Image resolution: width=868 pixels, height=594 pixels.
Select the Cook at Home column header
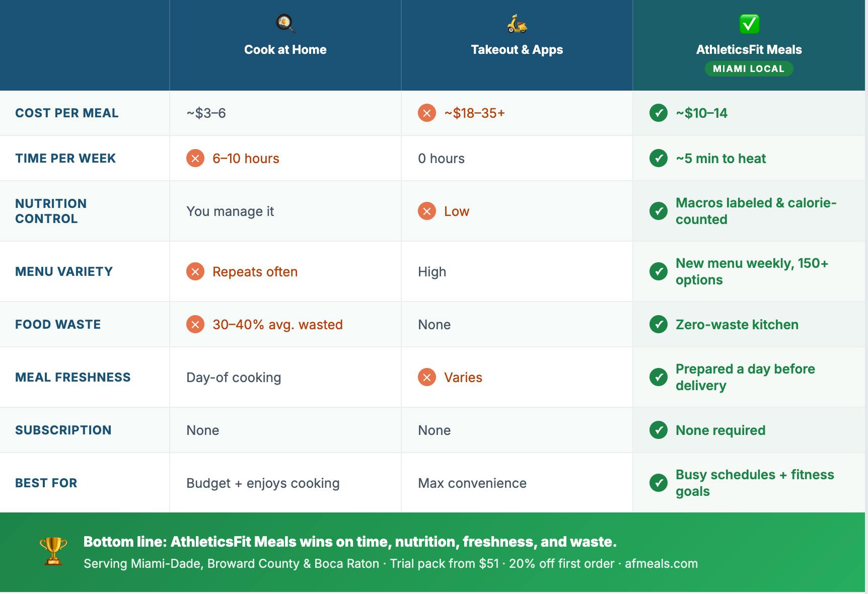285,49
